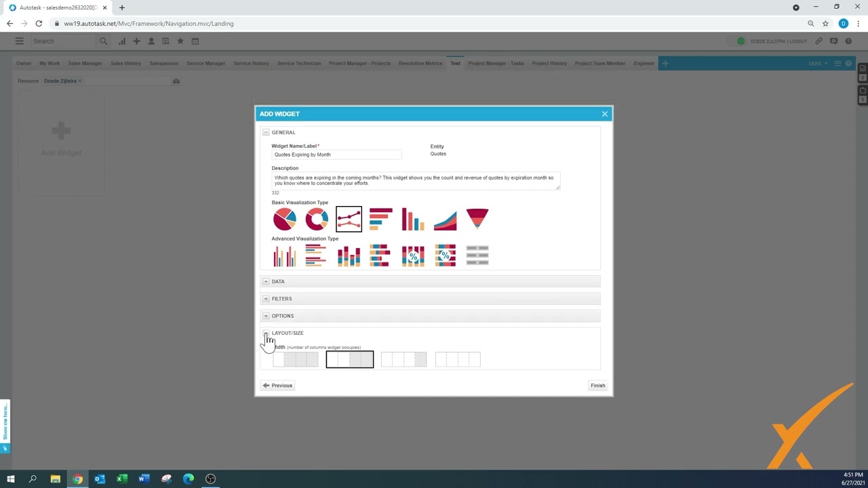This screenshot has height=488, width=868.
Task: Collapse the General section
Action: click(x=266, y=132)
